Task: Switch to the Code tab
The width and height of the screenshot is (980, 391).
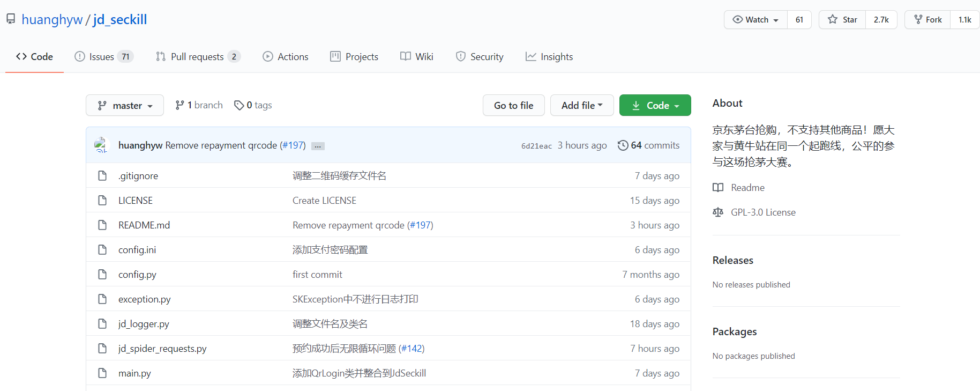Action: [34, 56]
